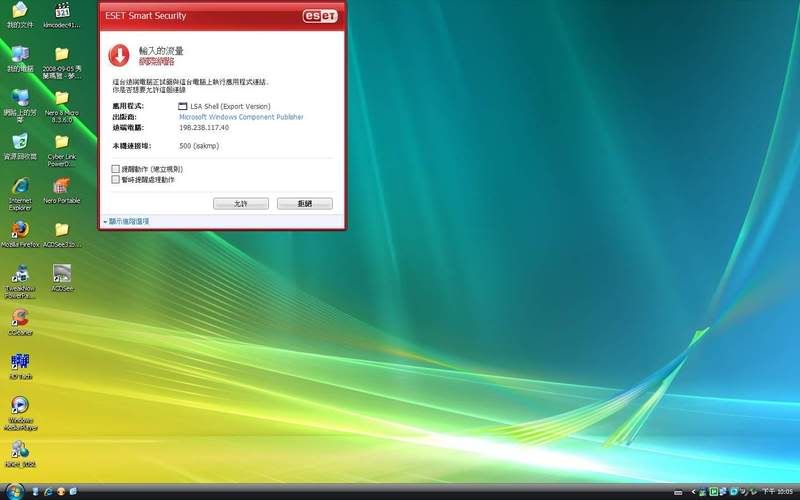This screenshot has height=500, width=800.
Task: Open TweakNow PowerPack desktop shortcut
Action: click(19, 274)
